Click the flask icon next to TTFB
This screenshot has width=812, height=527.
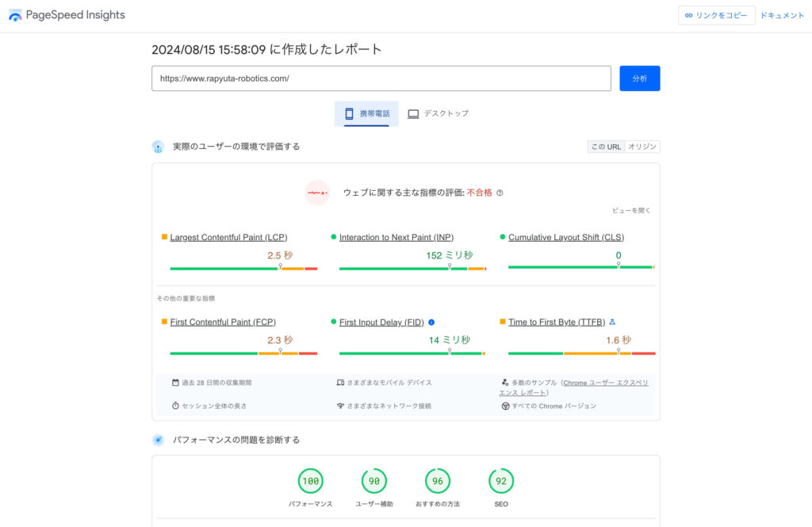612,323
